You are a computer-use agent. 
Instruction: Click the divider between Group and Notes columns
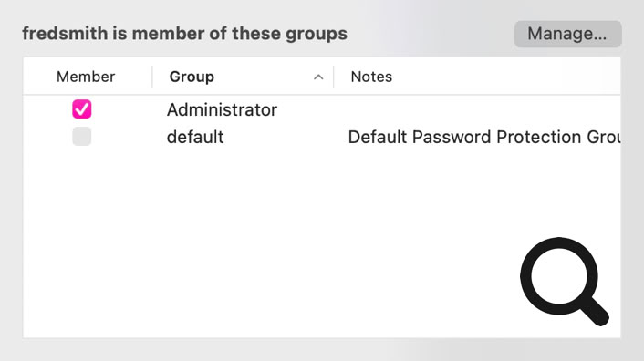(x=334, y=77)
